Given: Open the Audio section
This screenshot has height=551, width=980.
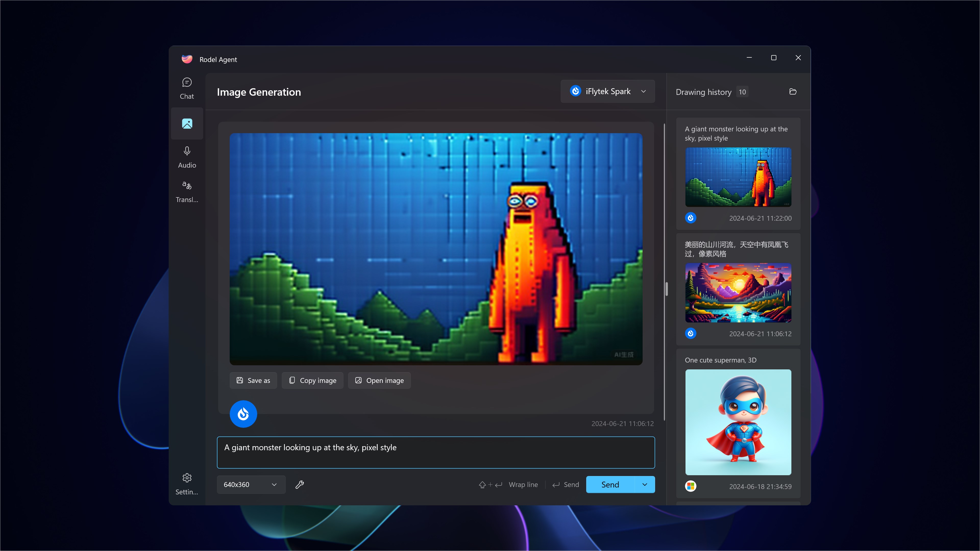Looking at the screenshot, I should pyautogui.click(x=187, y=157).
